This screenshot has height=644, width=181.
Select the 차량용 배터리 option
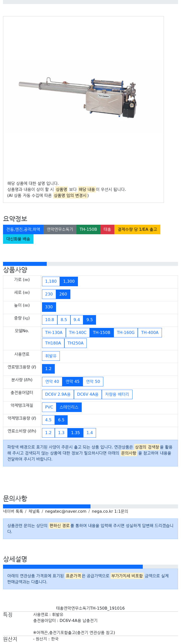click(117, 394)
